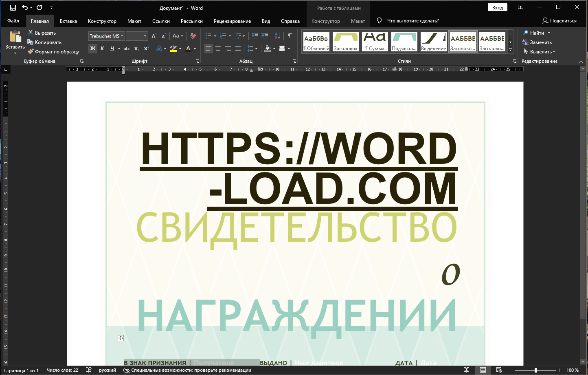Show paragraph marks with pilcrow icon
This screenshot has height=375, width=588.
(290, 36)
